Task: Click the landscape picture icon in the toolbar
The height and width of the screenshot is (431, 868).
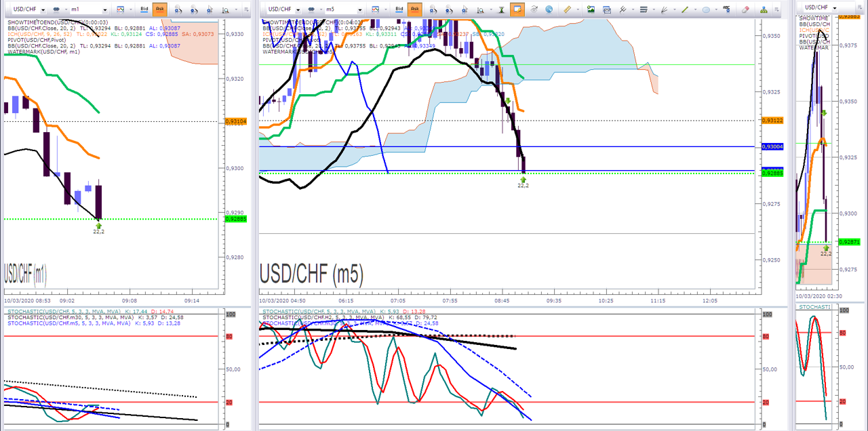Action: [591, 9]
